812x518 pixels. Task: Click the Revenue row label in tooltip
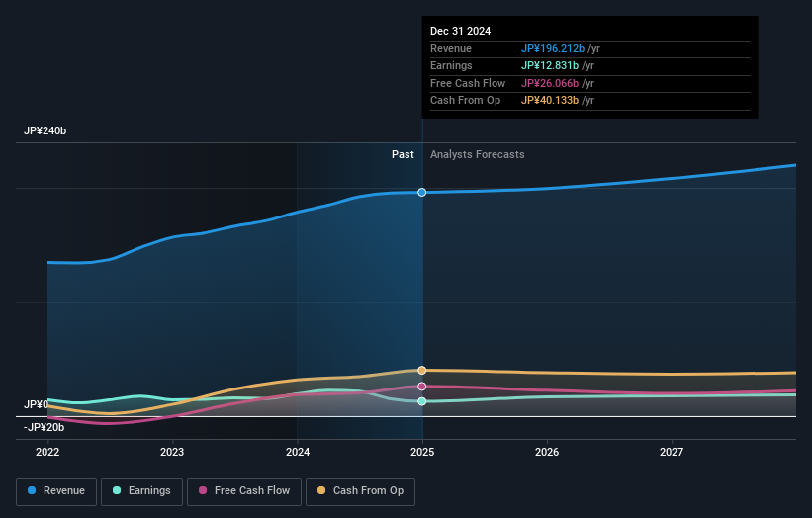451,48
